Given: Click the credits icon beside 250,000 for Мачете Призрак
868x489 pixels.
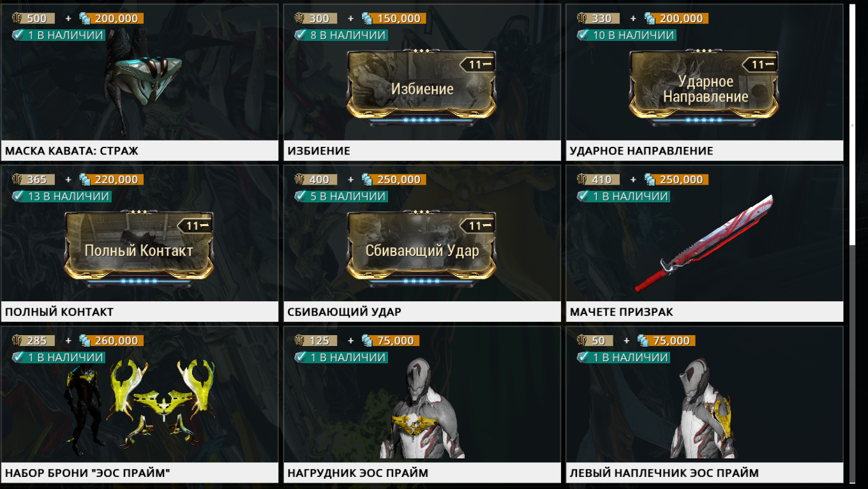Looking at the screenshot, I should pos(650,180).
